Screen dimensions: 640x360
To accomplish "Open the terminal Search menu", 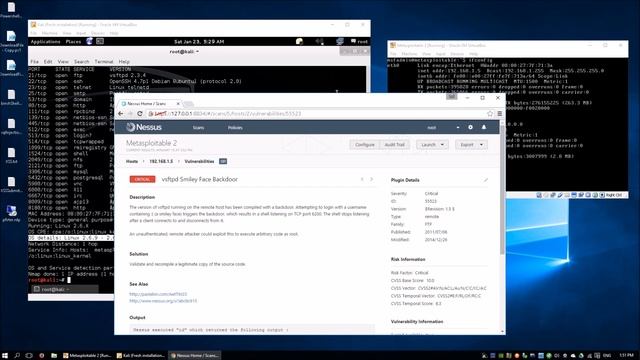I will [x=82, y=62].
